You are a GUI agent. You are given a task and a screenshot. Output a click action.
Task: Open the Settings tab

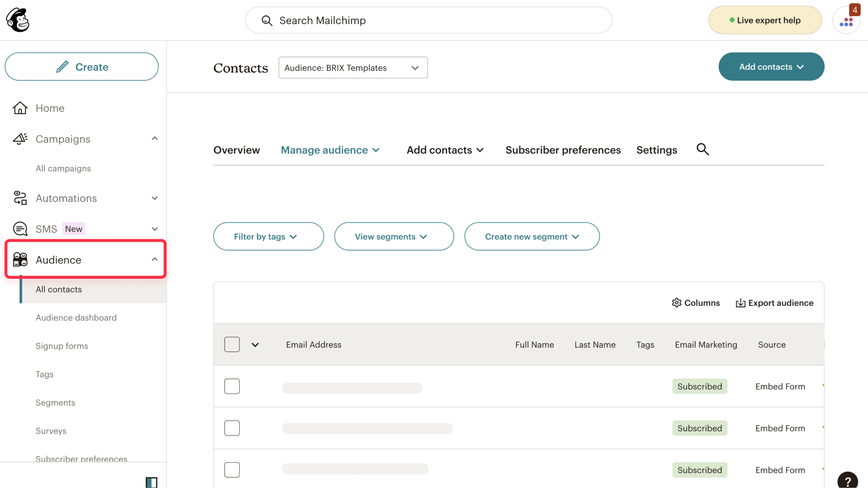tap(657, 150)
